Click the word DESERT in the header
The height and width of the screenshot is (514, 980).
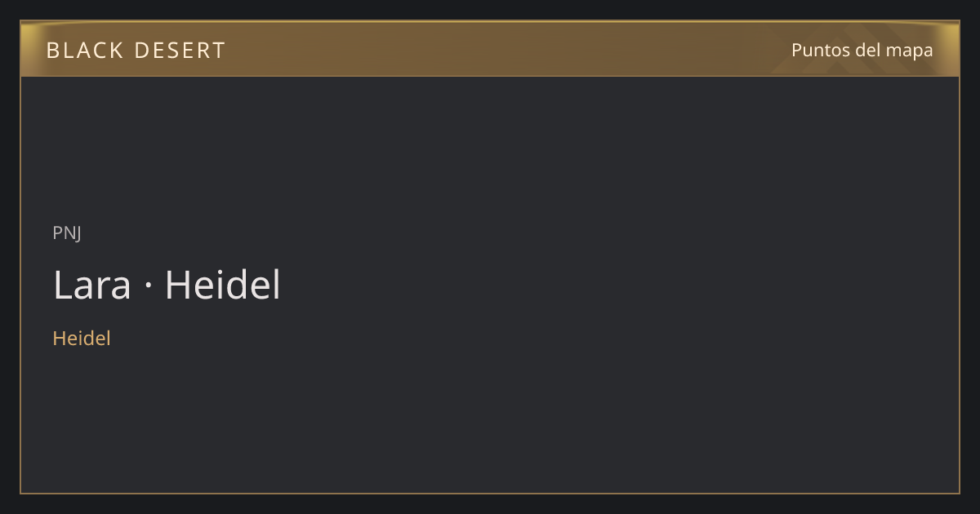pos(179,51)
